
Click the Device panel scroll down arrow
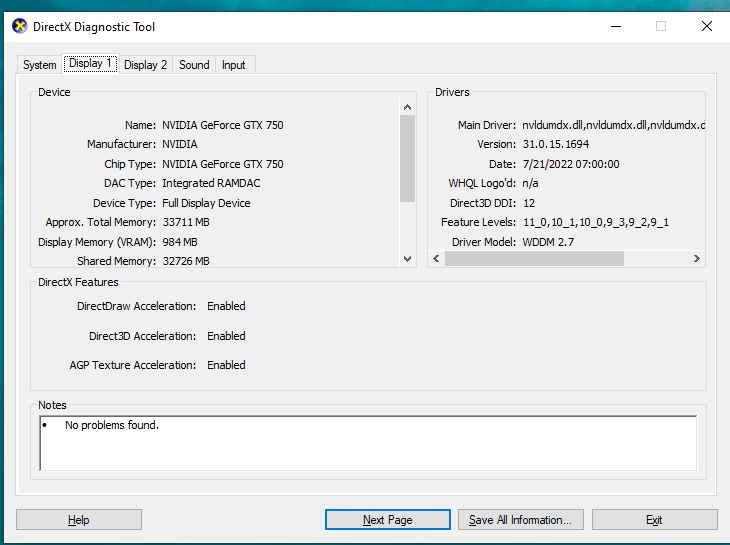(407, 259)
